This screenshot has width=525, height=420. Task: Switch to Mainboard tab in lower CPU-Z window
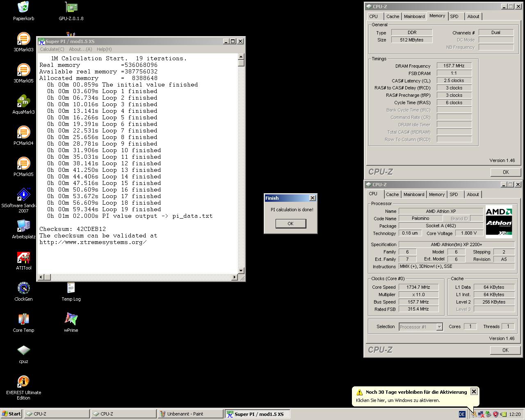(414, 194)
